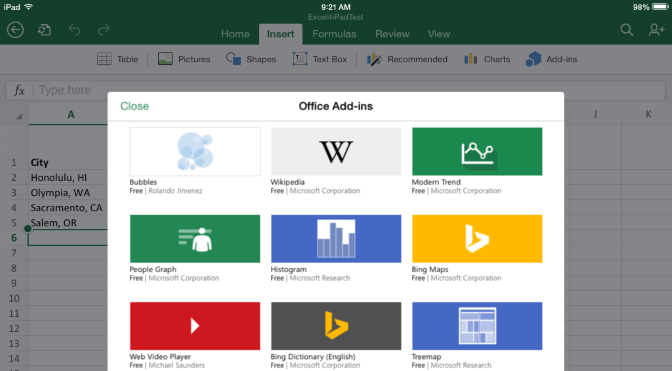Viewport: 672px width, 371px height.
Task: Tap the Modern Trend label
Action: click(436, 182)
